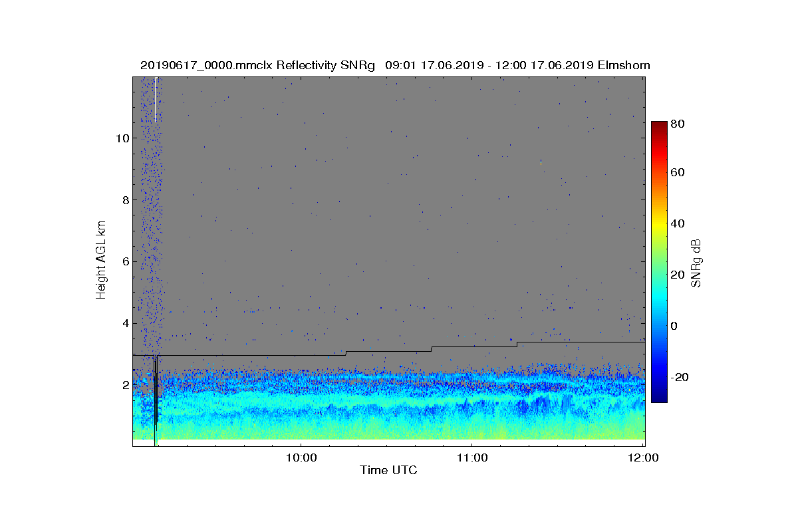
Task: Click the height tick label 10
Action: [x=122, y=138]
